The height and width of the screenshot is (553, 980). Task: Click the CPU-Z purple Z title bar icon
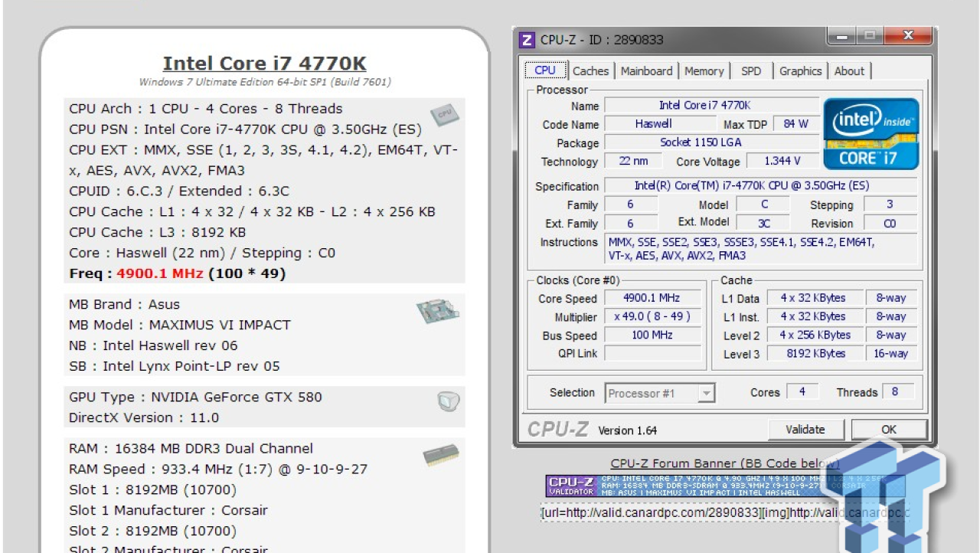(527, 40)
